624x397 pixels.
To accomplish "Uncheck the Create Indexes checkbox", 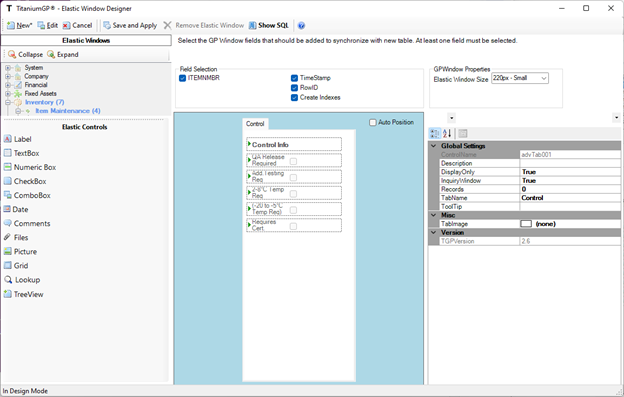I will 294,97.
